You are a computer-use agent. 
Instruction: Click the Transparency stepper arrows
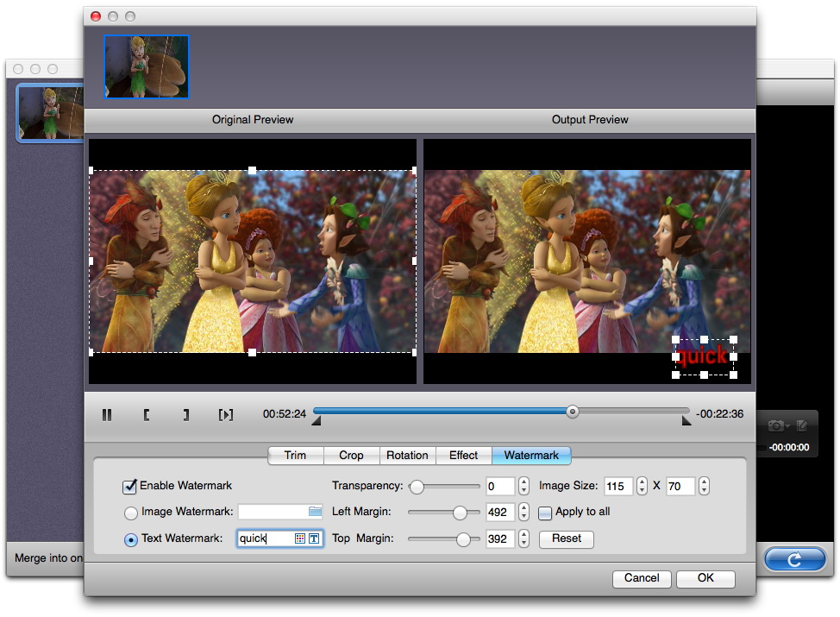pyautogui.click(x=524, y=486)
